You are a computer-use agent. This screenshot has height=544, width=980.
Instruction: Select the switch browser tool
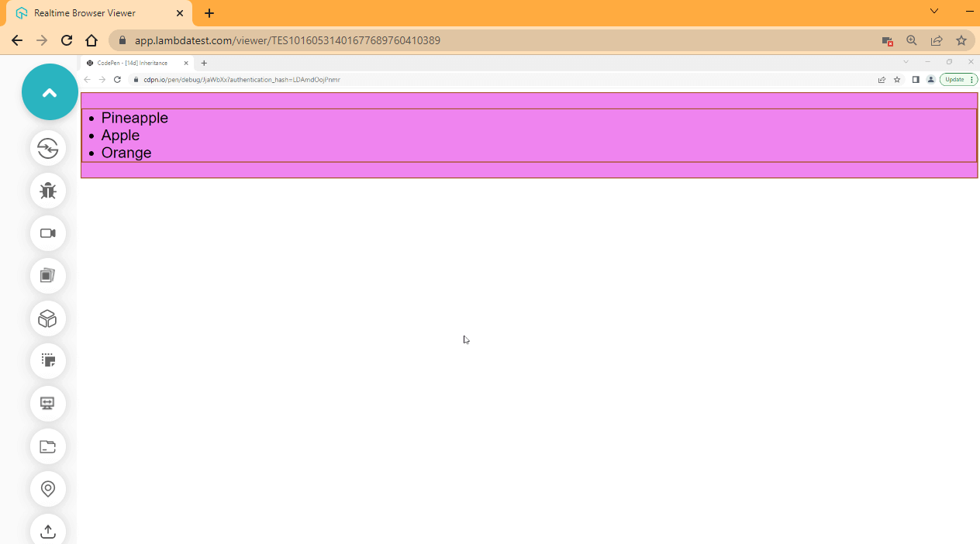tap(48, 149)
